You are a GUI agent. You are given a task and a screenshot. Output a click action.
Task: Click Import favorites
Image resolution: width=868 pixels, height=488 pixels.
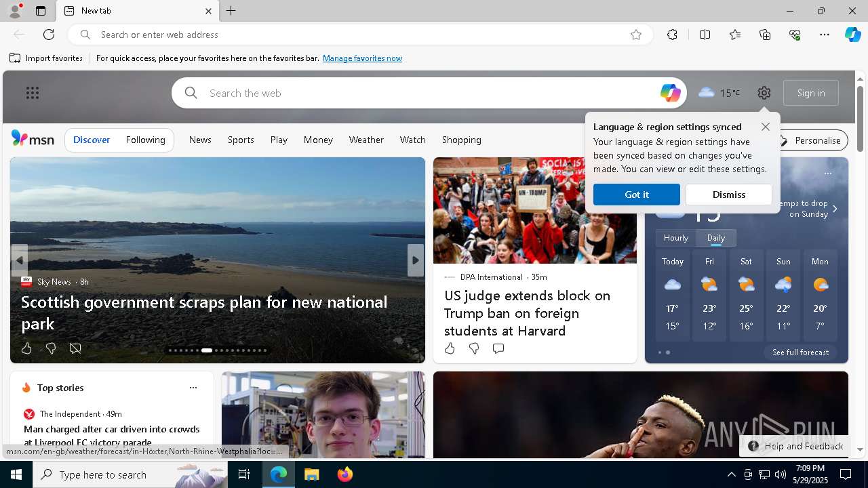click(x=46, y=58)
